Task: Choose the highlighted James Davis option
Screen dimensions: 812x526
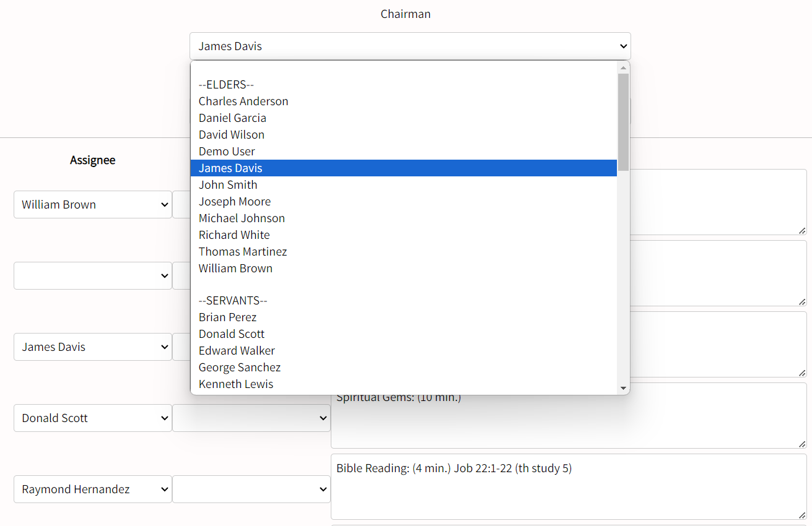Action: [x=404, y=168]
